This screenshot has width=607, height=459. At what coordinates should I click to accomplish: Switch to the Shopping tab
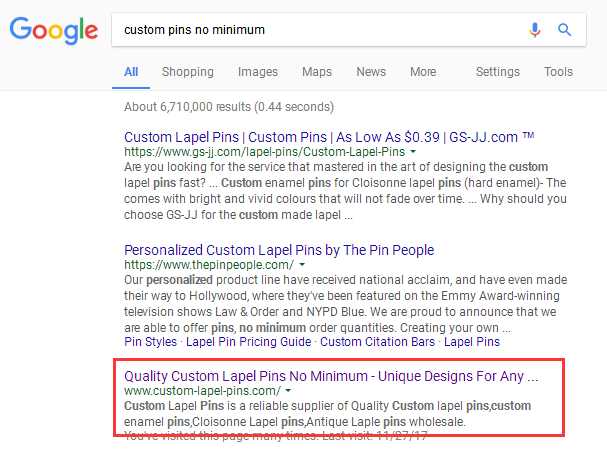point(188,72)
